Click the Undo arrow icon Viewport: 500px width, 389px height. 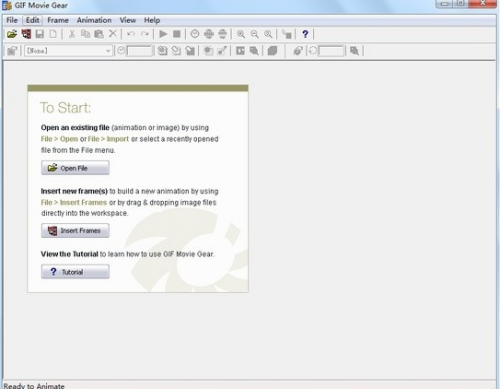pos(131,34)
